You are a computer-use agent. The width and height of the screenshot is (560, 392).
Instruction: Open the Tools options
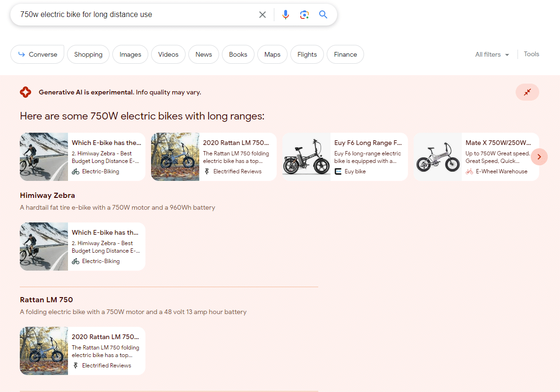point(531,54)
